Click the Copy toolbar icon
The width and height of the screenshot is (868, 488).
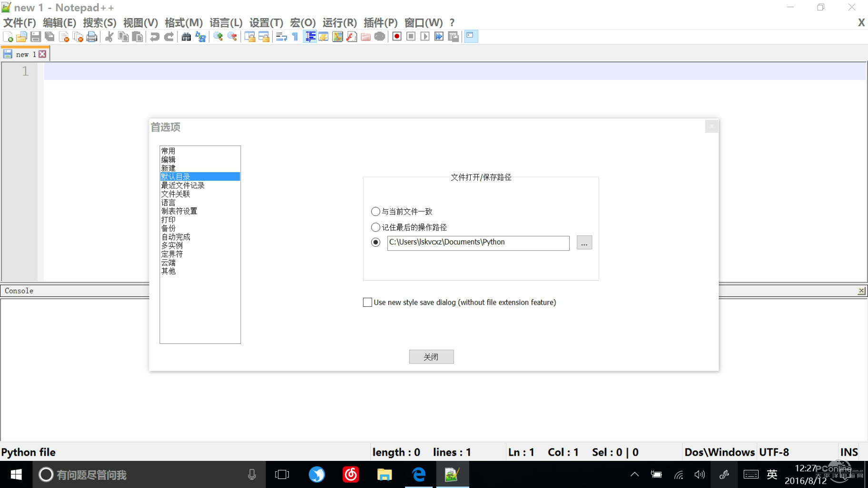point(123,37)
